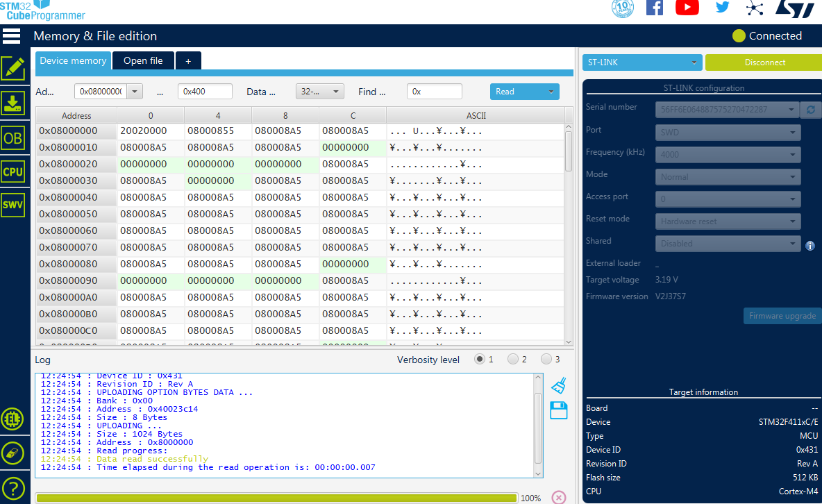This screenshot has height=504, width=822.
Task: Select cell 08000855 in first row
Action: coord(217,131)
